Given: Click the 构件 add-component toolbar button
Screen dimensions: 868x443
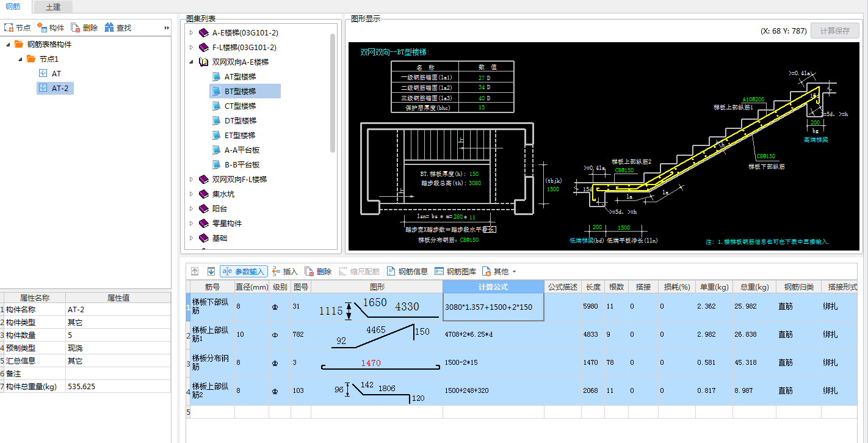Looking at the screenshot, I should (x=51, y=28).
